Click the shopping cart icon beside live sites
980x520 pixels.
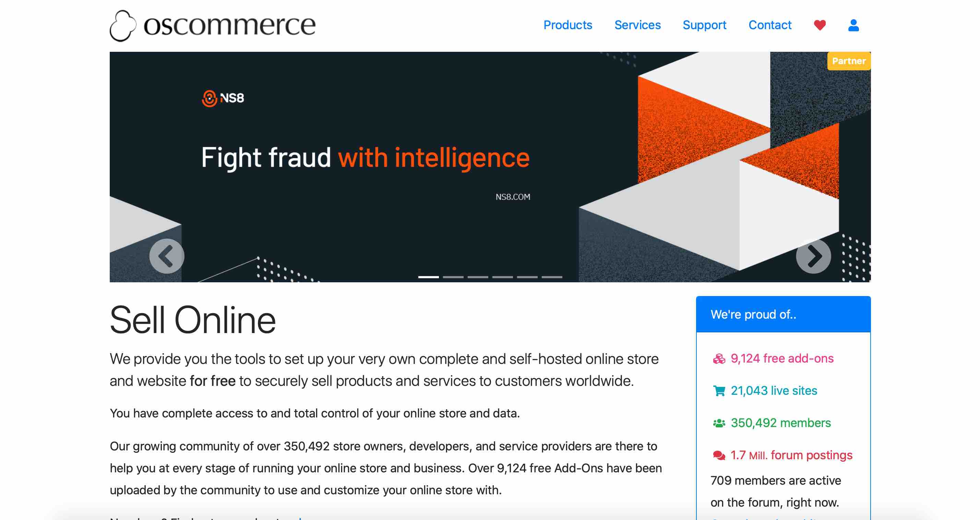[x=719, y=391]
